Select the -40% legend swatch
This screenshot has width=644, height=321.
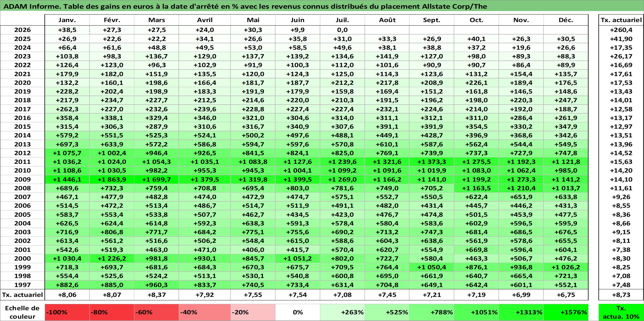click(205, 312)
